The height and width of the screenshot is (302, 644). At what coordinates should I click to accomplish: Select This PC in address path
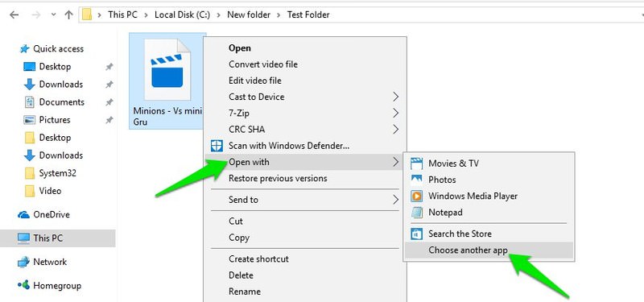point(122,14)
